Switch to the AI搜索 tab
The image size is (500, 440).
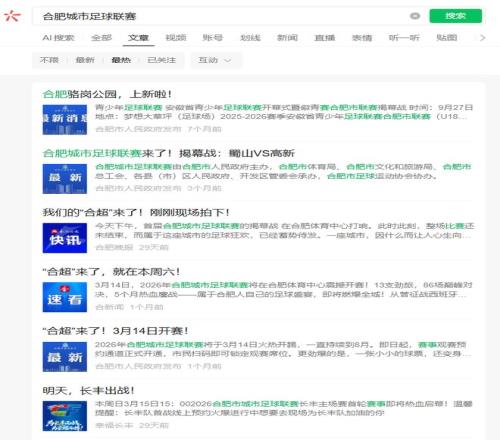[58, 38]
